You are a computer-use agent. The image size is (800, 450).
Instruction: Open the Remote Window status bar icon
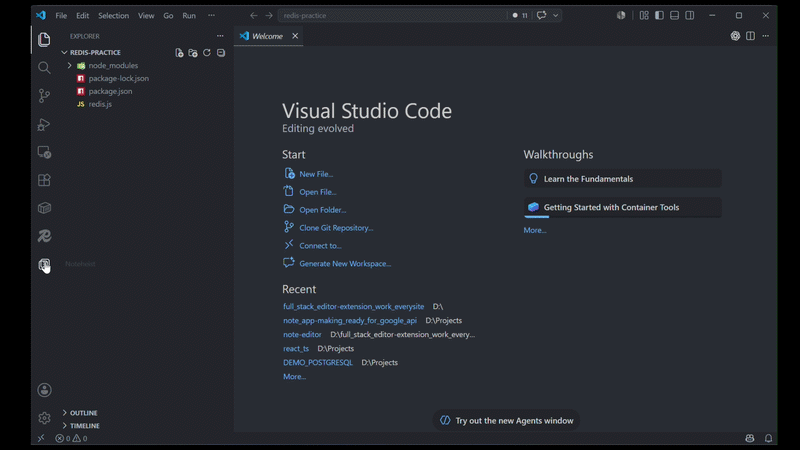click(x=41, y=438)
